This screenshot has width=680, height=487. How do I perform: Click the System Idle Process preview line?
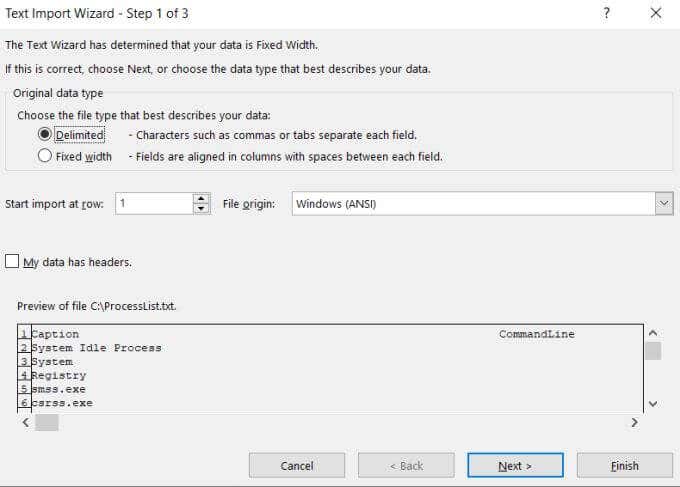[x=96, y=348]
